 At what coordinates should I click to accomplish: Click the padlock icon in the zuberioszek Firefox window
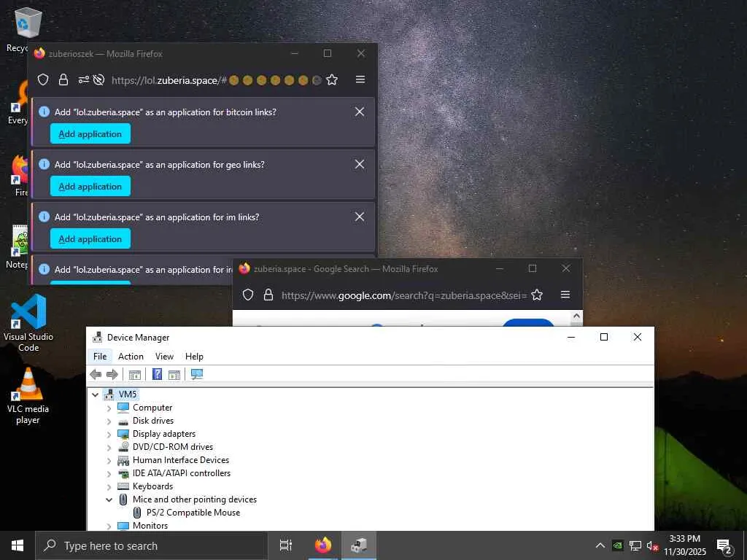(63, 79)
